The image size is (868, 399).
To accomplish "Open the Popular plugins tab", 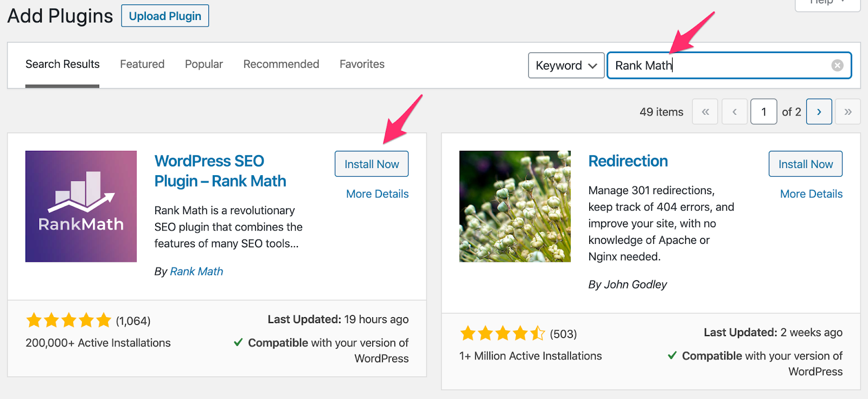I will click(x=204, y=64).
